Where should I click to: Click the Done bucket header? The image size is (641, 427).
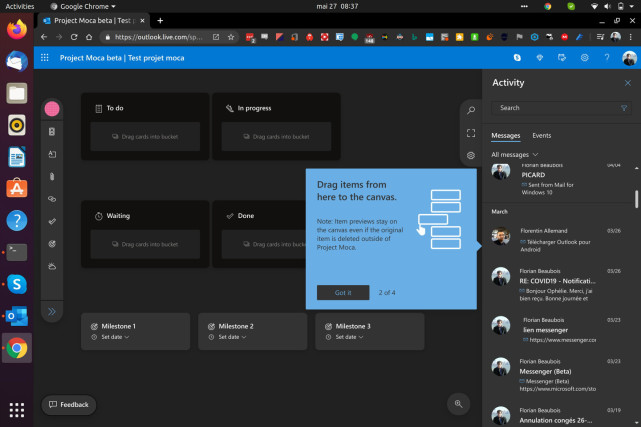(246, 216)
